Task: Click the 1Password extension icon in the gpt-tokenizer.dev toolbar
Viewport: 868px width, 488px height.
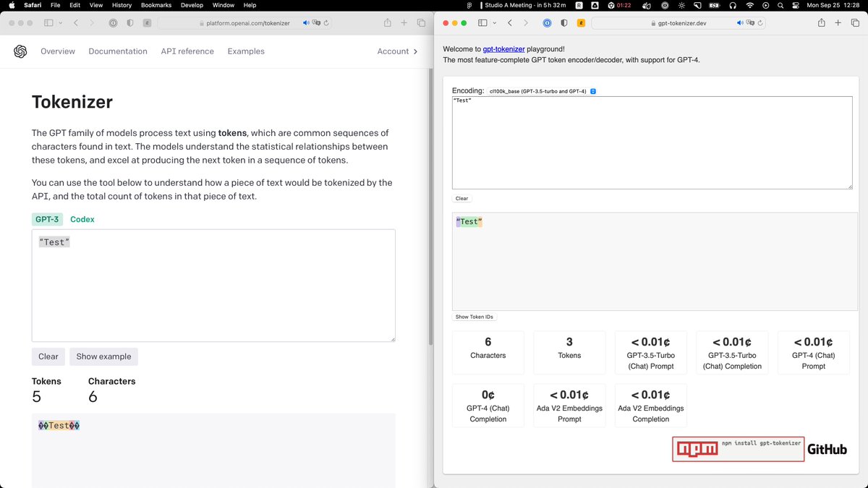Action: [548, 23]
